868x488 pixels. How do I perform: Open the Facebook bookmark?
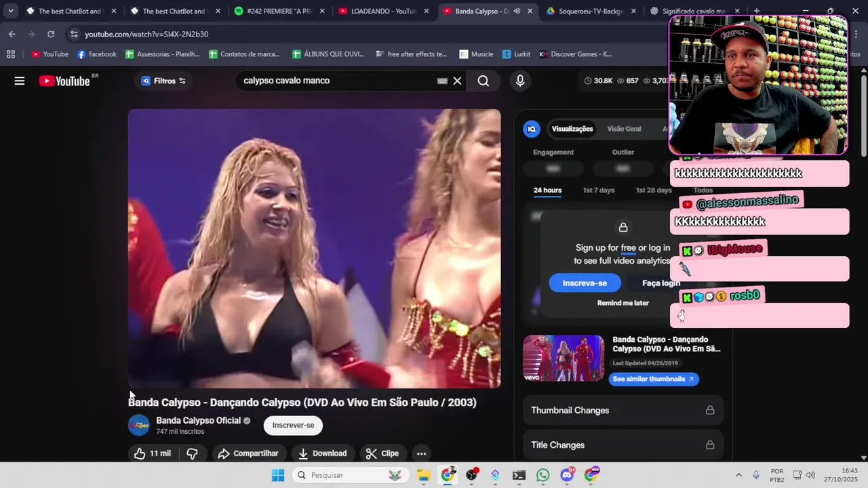tap(97, 54)
